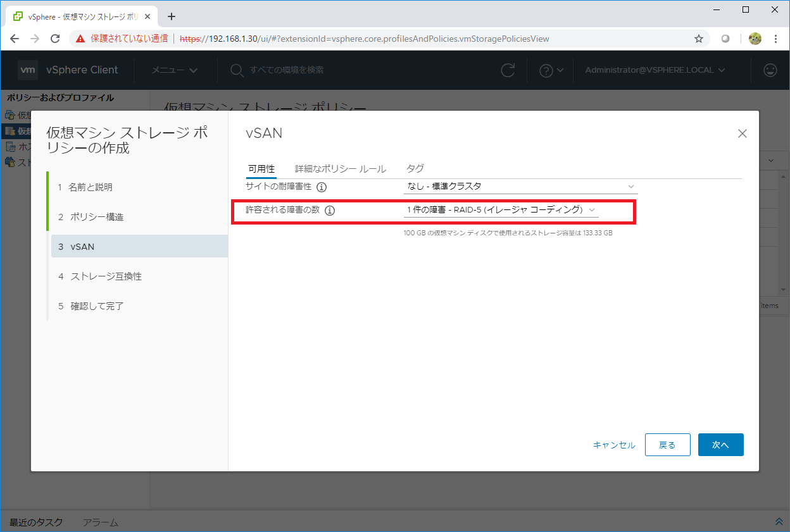Switch to the 詳細なポリシー ルール tab

(341, 169)
